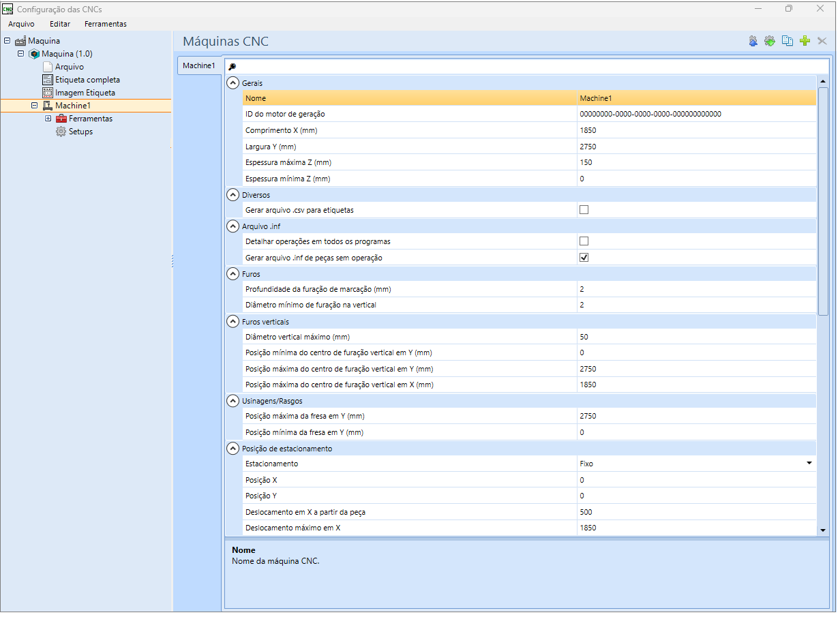Edit Comprimento X value 1850

coord(696,130)
